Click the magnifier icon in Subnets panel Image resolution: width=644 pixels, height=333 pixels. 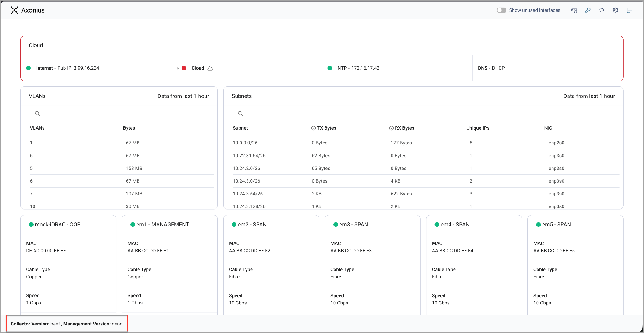240,113
